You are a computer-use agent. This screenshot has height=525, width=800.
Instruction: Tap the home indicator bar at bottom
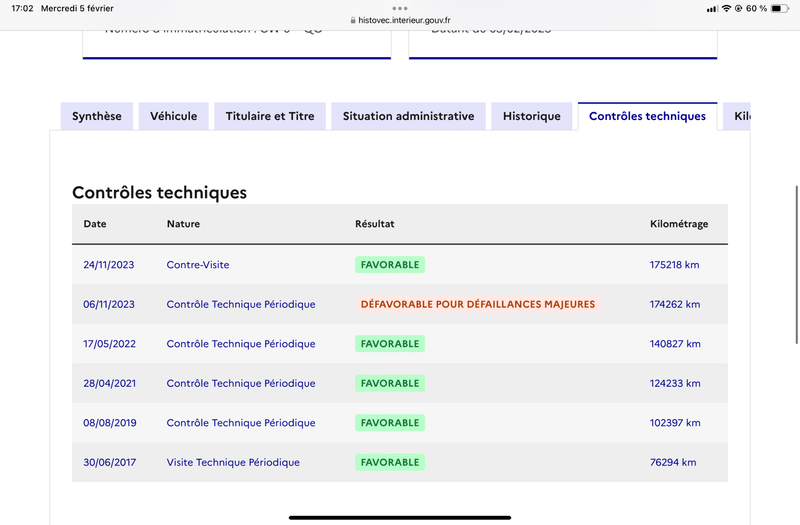[x=400, y=517]
